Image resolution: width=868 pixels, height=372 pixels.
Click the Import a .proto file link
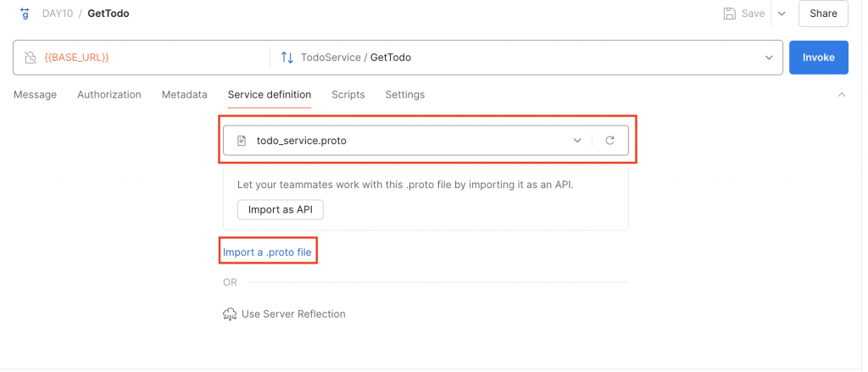click(x=268, y=252)
